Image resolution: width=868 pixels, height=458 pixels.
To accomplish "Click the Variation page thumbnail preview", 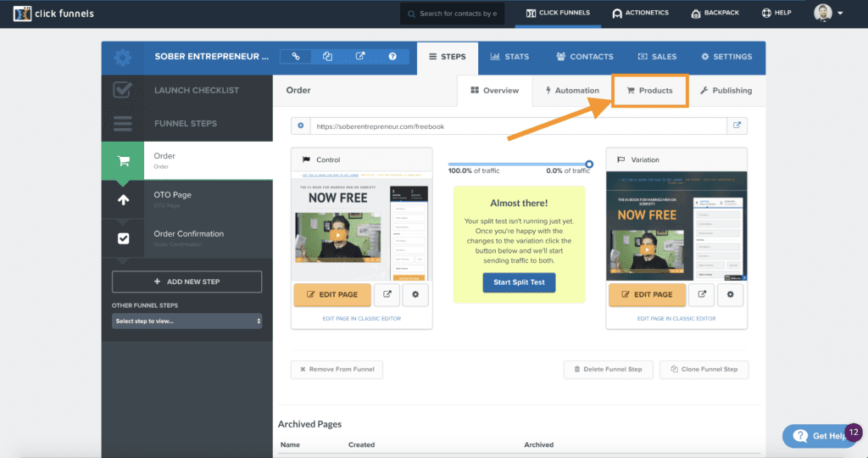I will click(676, 226).
